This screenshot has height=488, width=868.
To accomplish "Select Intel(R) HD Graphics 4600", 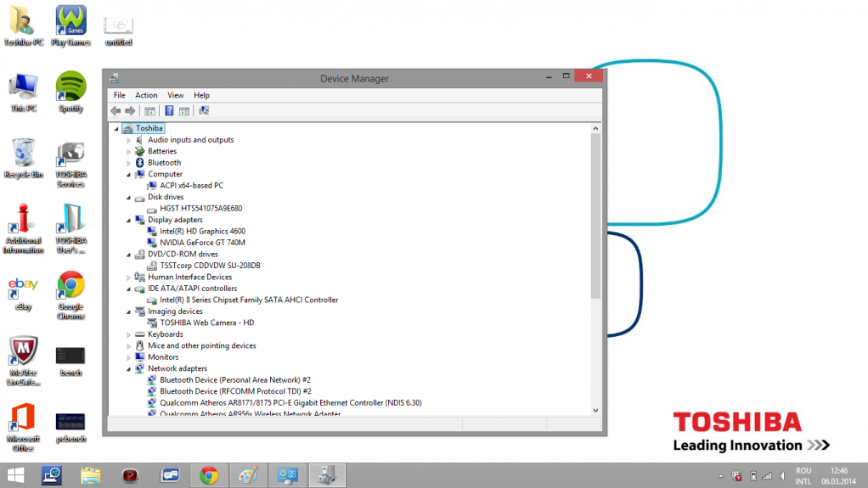I will click(x=203, y=232).
